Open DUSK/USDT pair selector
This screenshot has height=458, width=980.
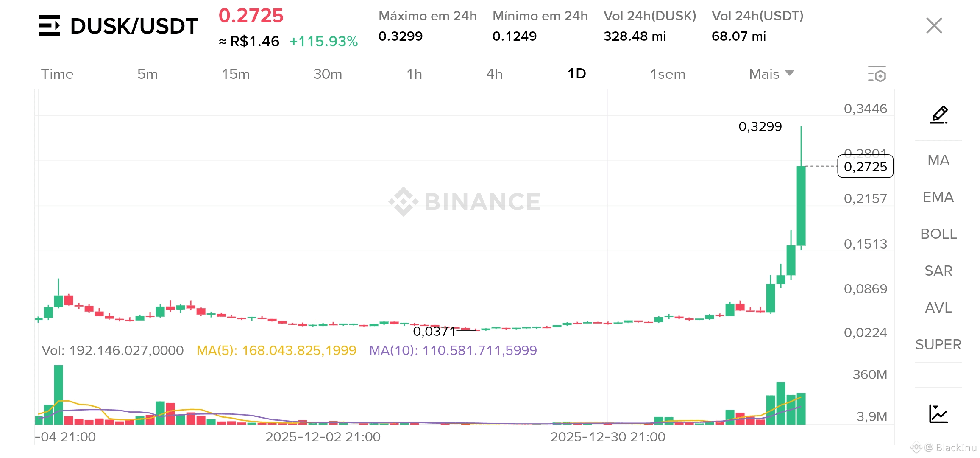[x=134, y=26]
